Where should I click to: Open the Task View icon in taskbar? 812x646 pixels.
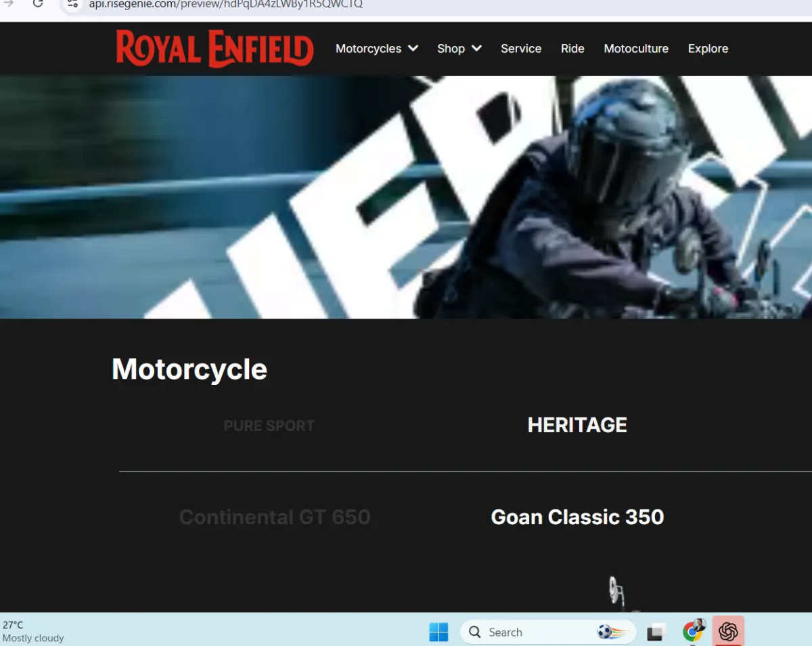[x=655, y=632]
